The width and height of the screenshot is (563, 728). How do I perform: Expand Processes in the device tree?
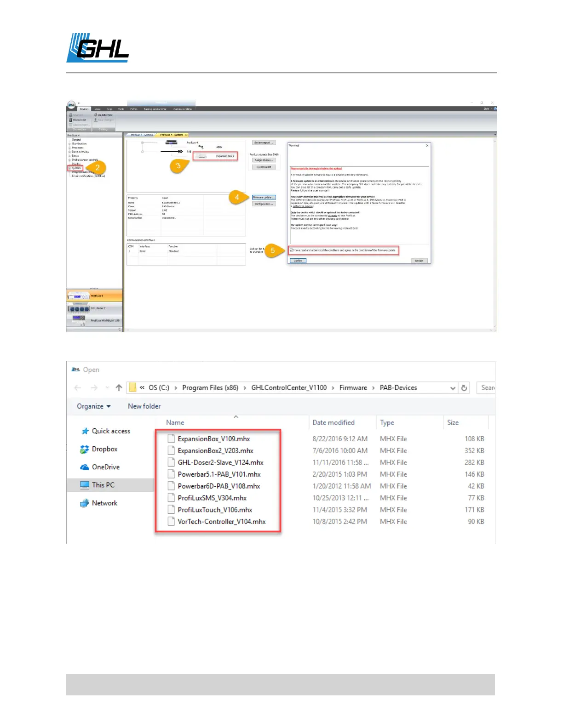pyautogui.click(x=69, y=148)
